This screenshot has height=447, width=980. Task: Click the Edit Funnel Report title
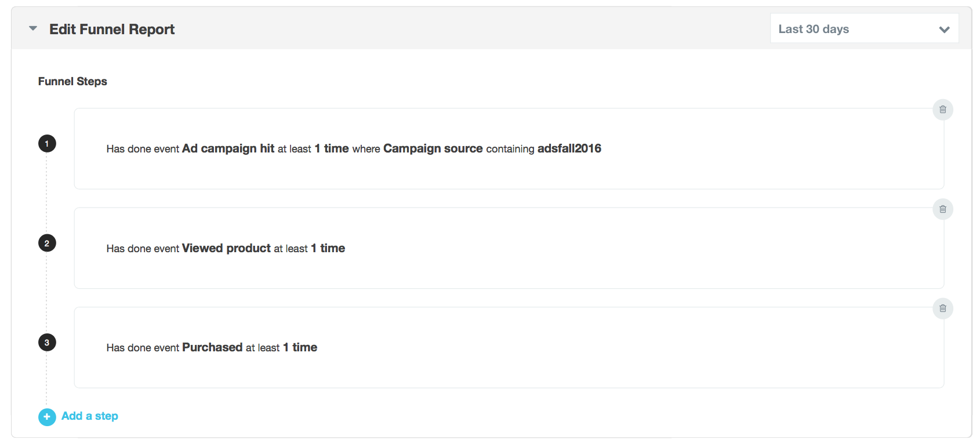pos(112,30)
